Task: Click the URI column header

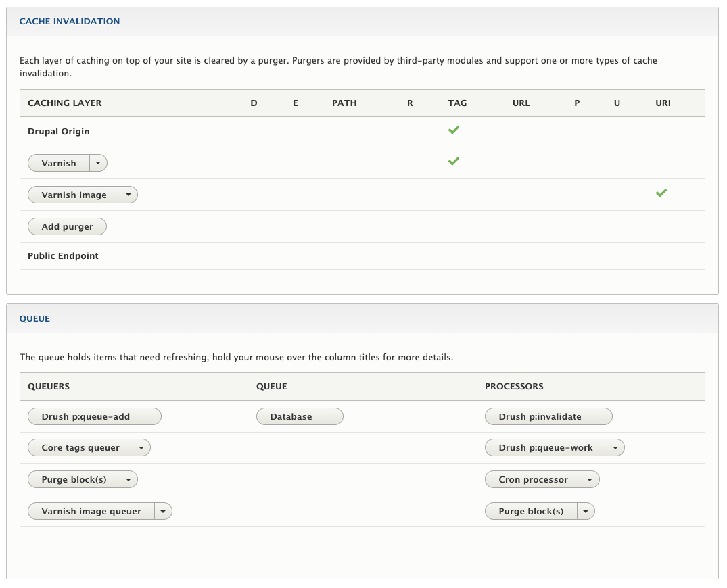Action: 663,103
